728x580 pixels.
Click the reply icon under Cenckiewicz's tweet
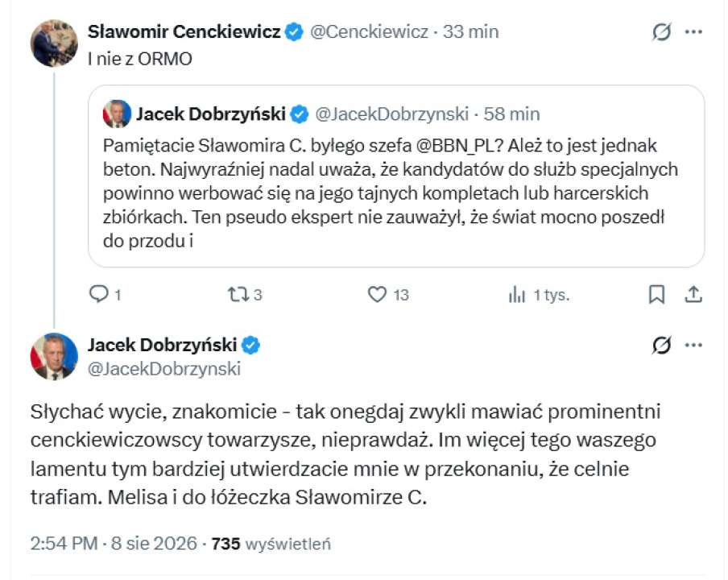click(98, 294)
